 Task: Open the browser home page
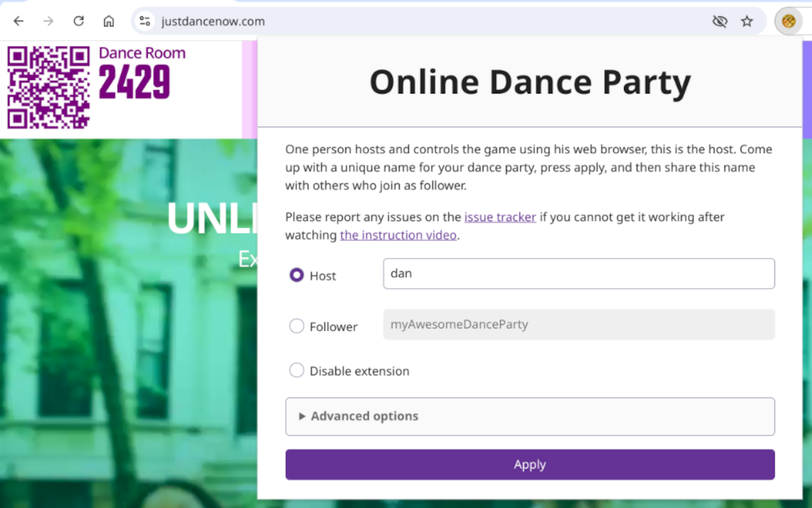108,20
